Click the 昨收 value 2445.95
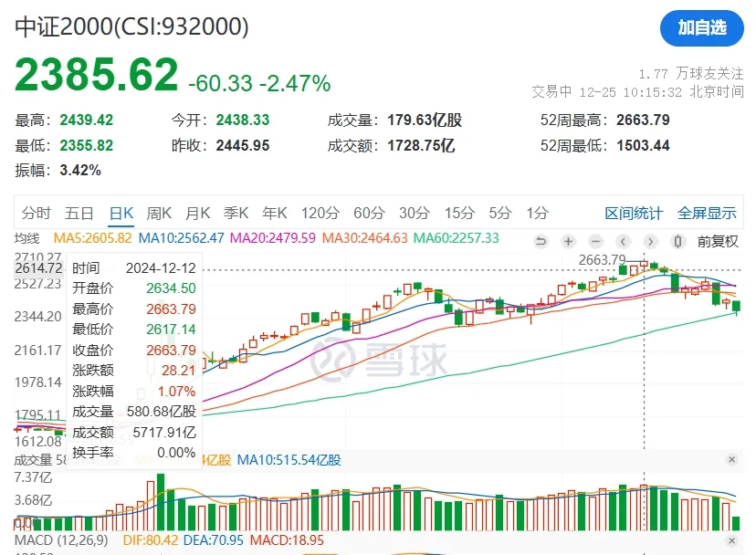The image size is (756, 555). [243, 146]
